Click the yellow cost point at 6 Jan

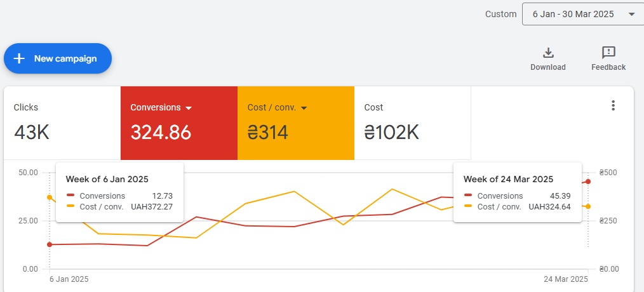(50, 197)
